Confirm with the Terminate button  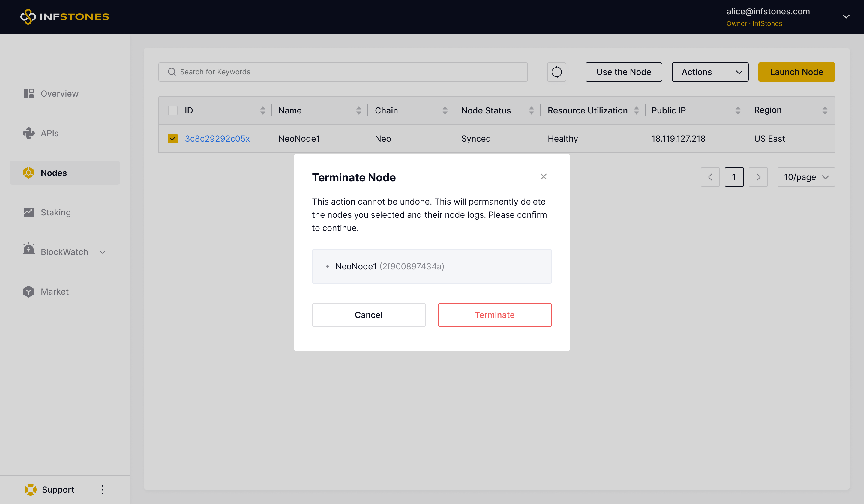[494, 315]
